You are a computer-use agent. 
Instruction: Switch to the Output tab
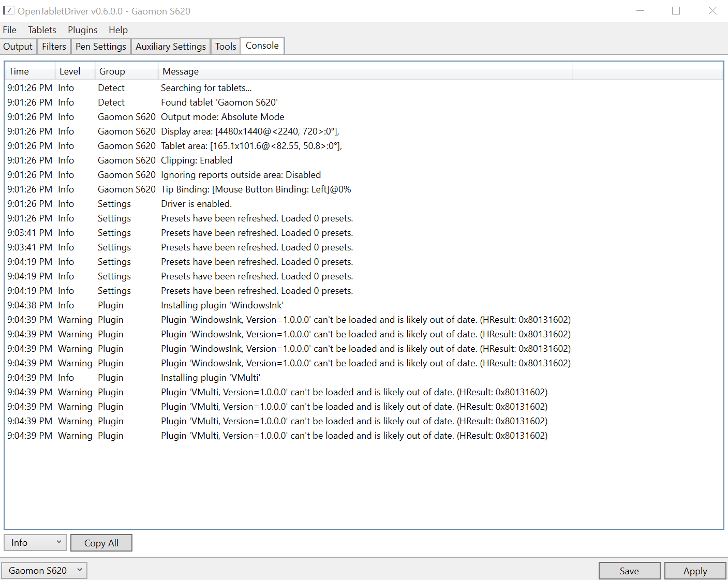pos(18,46)
